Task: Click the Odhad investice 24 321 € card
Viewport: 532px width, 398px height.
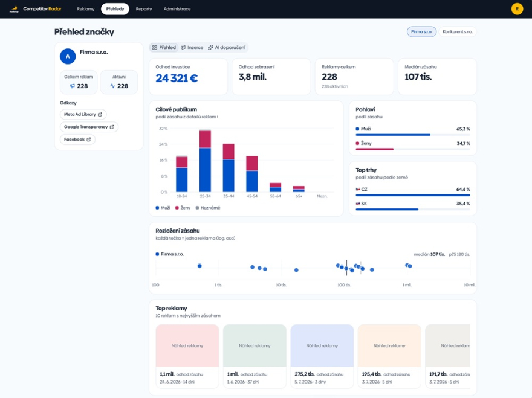Action: (188, 77)
